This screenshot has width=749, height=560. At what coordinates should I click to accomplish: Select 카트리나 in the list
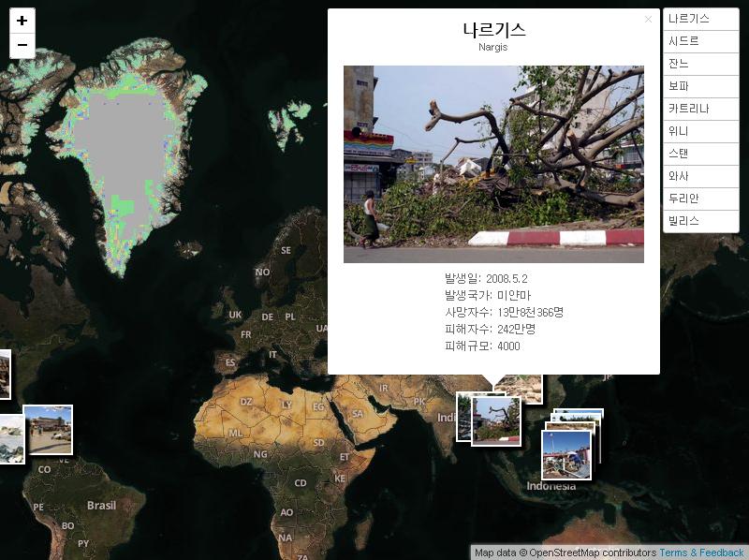(x=700, y=109)
